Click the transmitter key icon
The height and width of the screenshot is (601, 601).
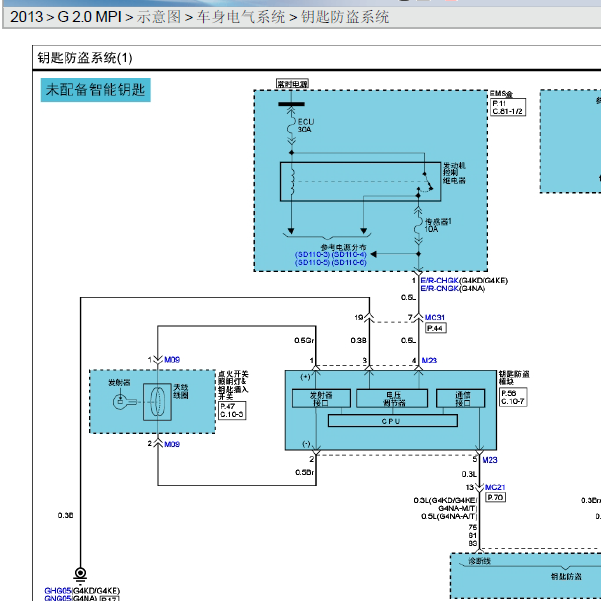[124, 402]
